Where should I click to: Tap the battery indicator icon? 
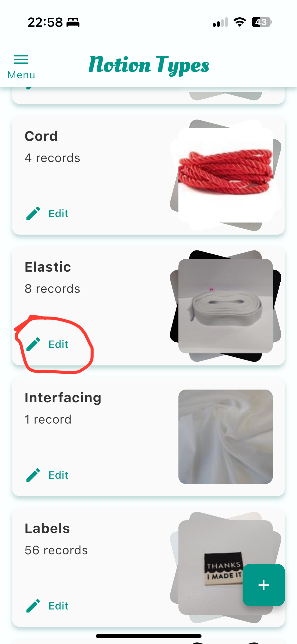click(262, 22)
